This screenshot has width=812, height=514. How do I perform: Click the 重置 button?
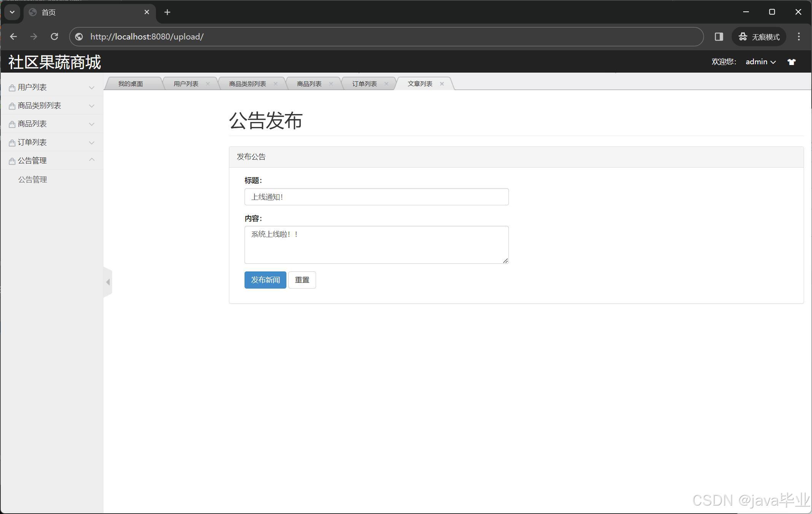[302, 280]
